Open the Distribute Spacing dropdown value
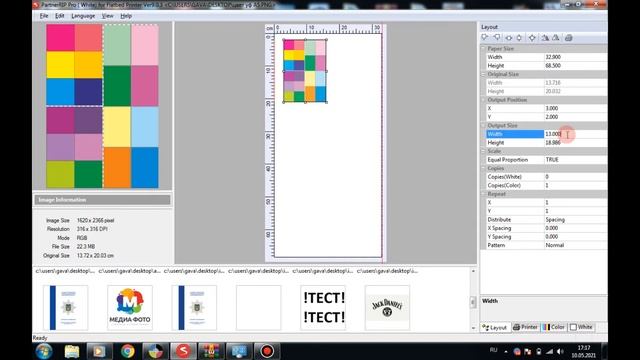640x360 pixels. (x=576, y=220)
